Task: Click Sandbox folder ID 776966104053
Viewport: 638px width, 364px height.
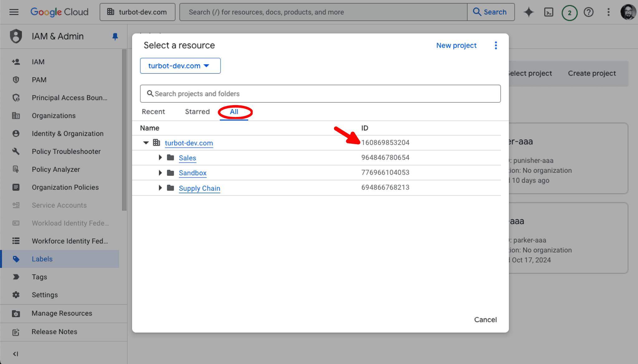Action: point(385,172)
